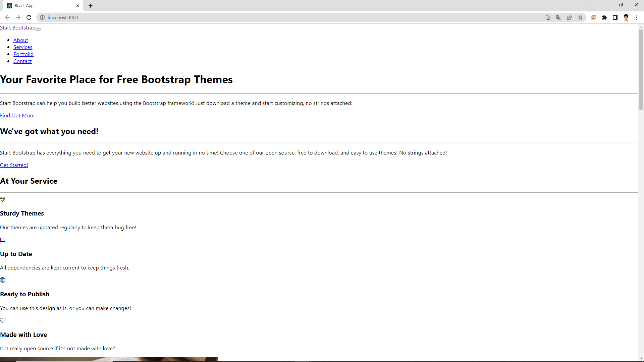Open a new browser tab

click(91, 6)
